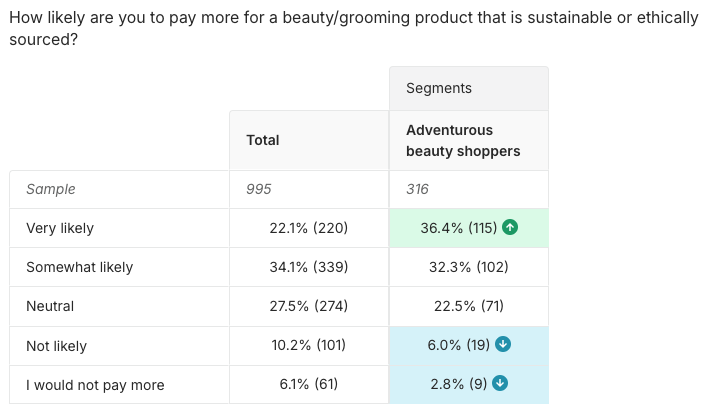This screenshot has height=413, width=707.
Task: Select the 34.1% (339) total cell
Action: [309, 267]
